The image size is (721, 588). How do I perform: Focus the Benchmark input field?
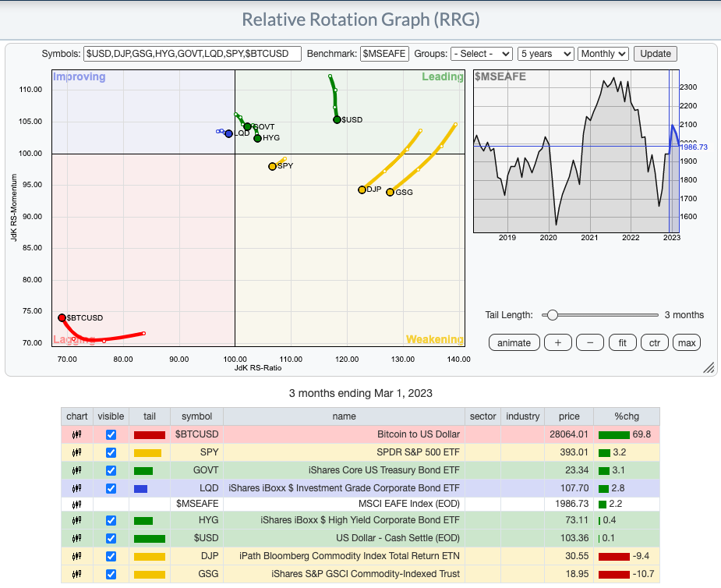coord(384,54)
